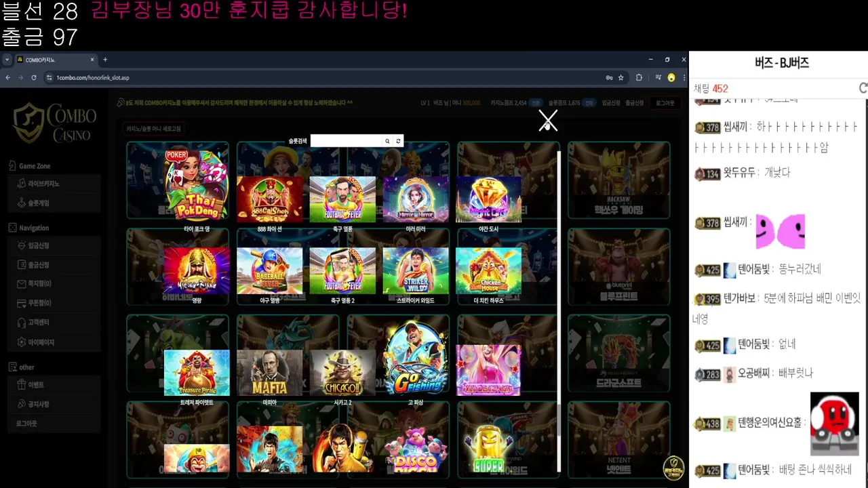Click the address bar URL 1combo.com
This screenshot has width=868, height=488.
coord(93,78)
